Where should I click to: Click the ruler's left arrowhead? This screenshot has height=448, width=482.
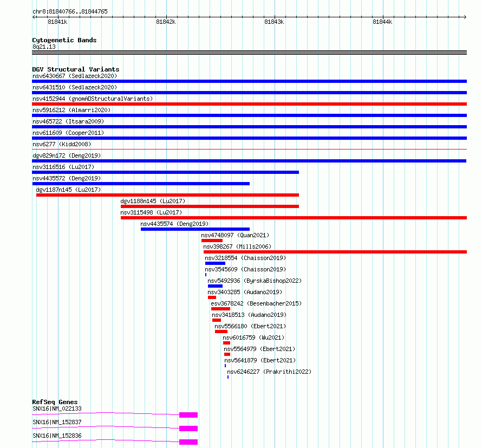(34, 17)
